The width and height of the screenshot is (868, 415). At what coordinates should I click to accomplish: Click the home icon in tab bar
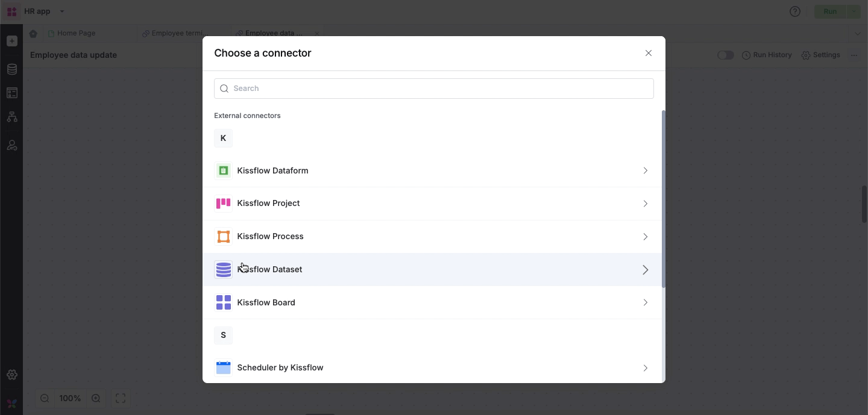click(33, 34)
